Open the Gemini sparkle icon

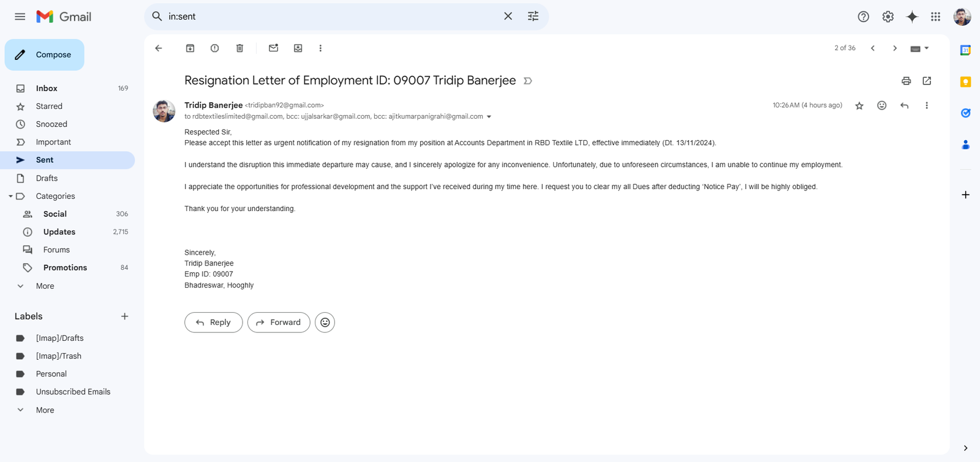(x=912, y=17)
